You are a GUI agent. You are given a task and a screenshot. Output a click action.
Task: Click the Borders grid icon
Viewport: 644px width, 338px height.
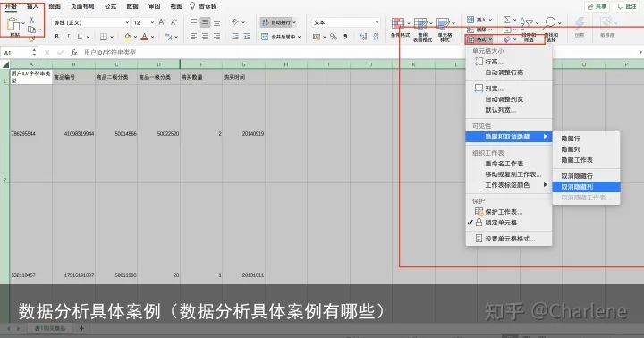point(104,37)
